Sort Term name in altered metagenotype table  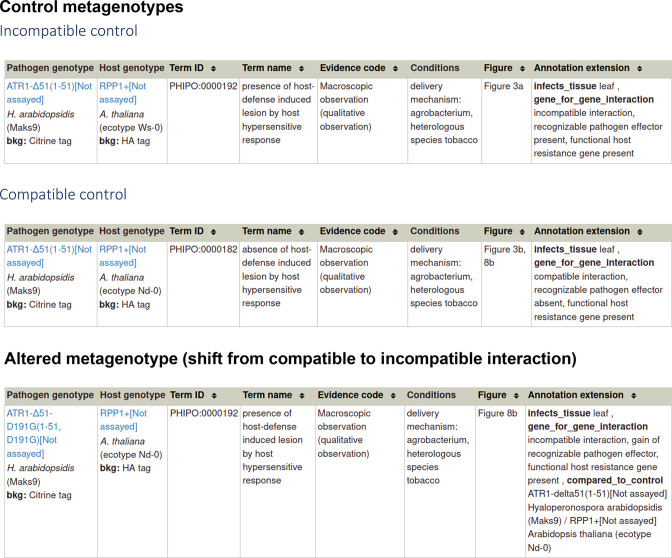302,396
